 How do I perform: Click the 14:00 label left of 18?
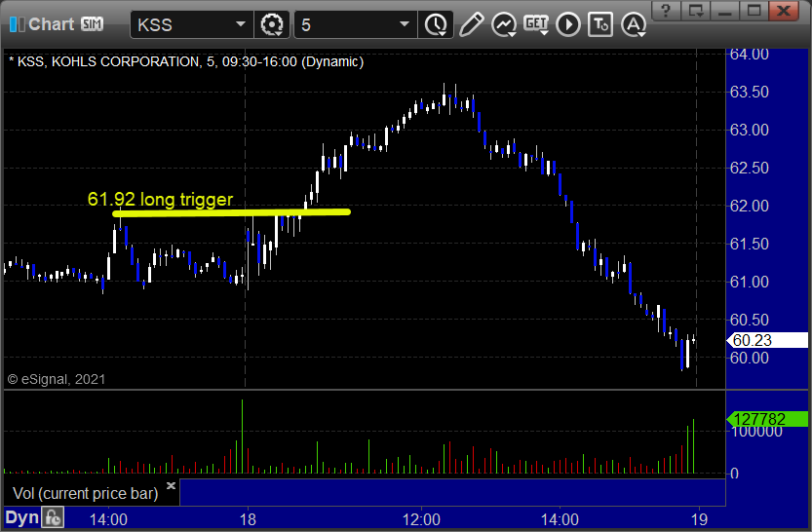click(x=108, y=519)
